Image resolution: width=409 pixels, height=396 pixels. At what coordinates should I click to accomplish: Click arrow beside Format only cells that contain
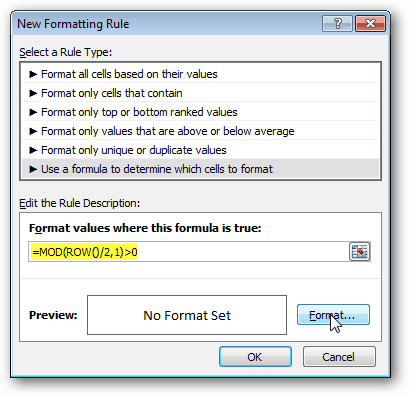point(33,93)
